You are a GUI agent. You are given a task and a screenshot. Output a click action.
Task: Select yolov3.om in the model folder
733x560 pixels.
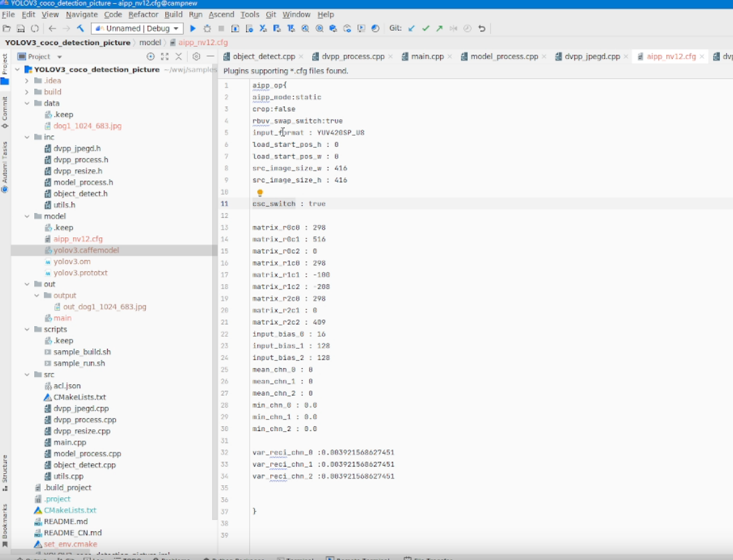tap(72, 261)
